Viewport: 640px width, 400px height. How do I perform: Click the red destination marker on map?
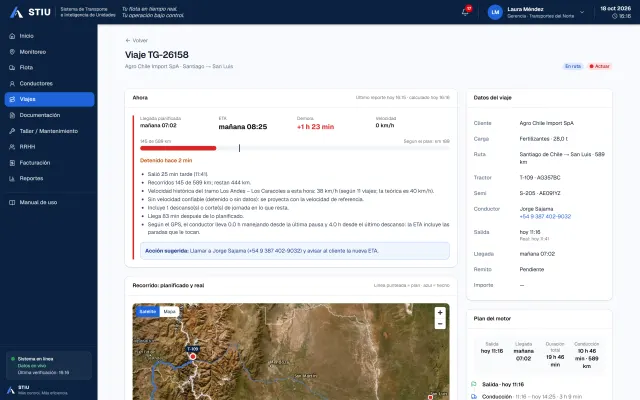tap(430, 397)
